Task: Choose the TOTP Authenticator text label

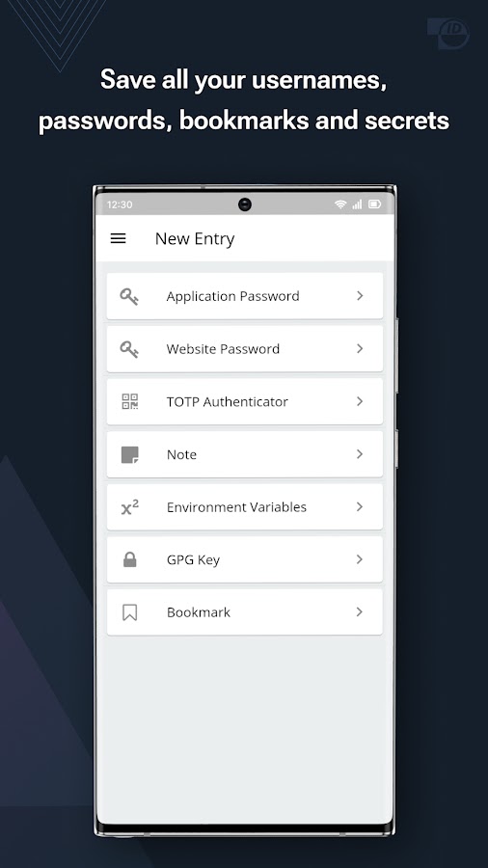Action: [x=227, y=401]
